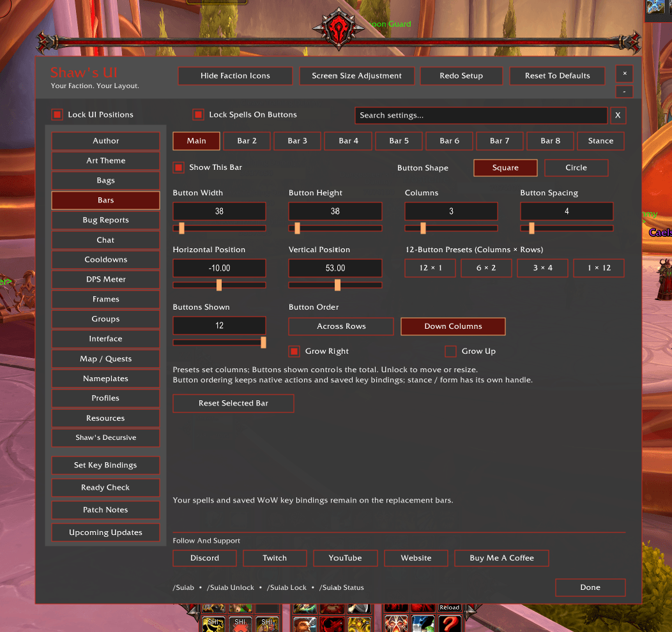Screen dimensions: 672x632
Task: Click the Reload macro action button
Action: click(449, 608)
